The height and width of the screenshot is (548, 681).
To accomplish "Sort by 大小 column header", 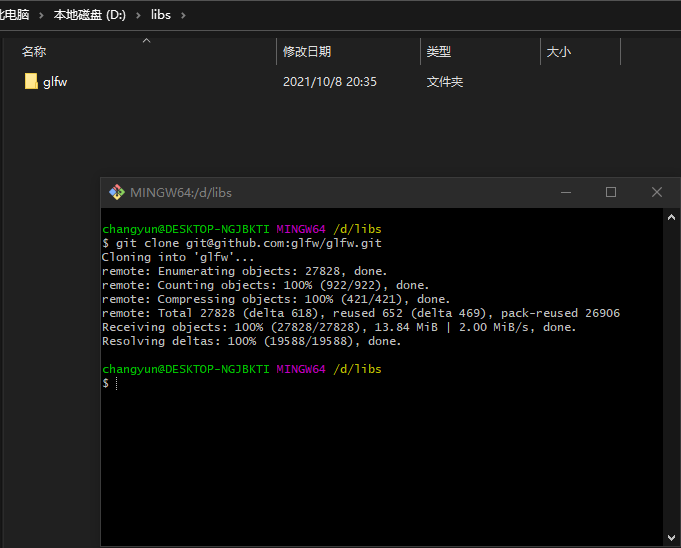I will coord(559,52).
